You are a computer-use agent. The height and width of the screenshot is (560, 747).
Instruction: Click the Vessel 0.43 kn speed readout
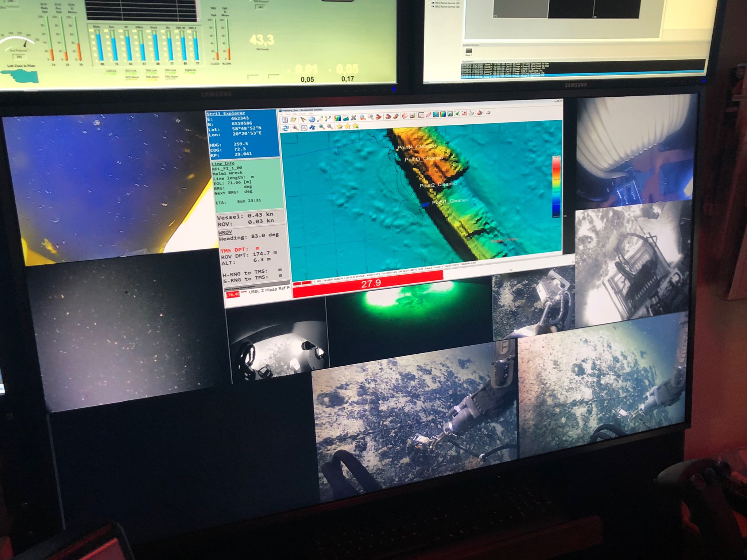[244, 216]
